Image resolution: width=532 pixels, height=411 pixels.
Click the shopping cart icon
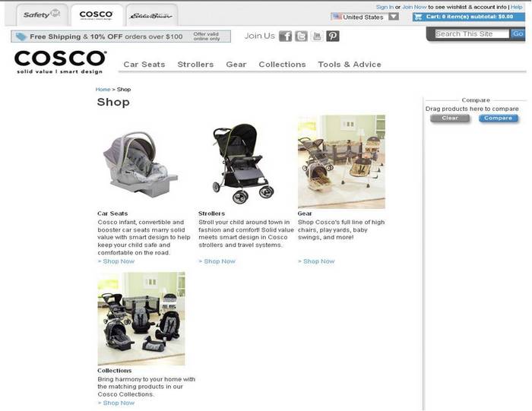(x=418, y=17)
